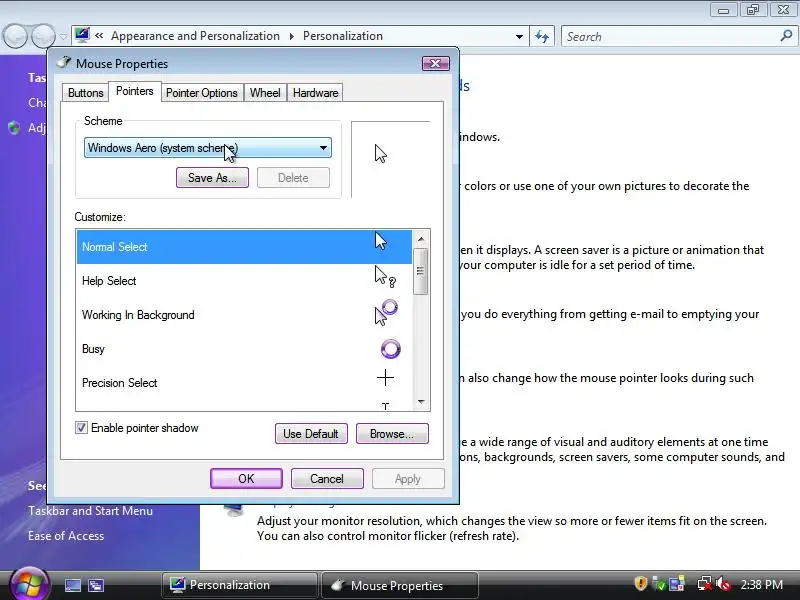Select the Busy pointer entry

[244, 349]
